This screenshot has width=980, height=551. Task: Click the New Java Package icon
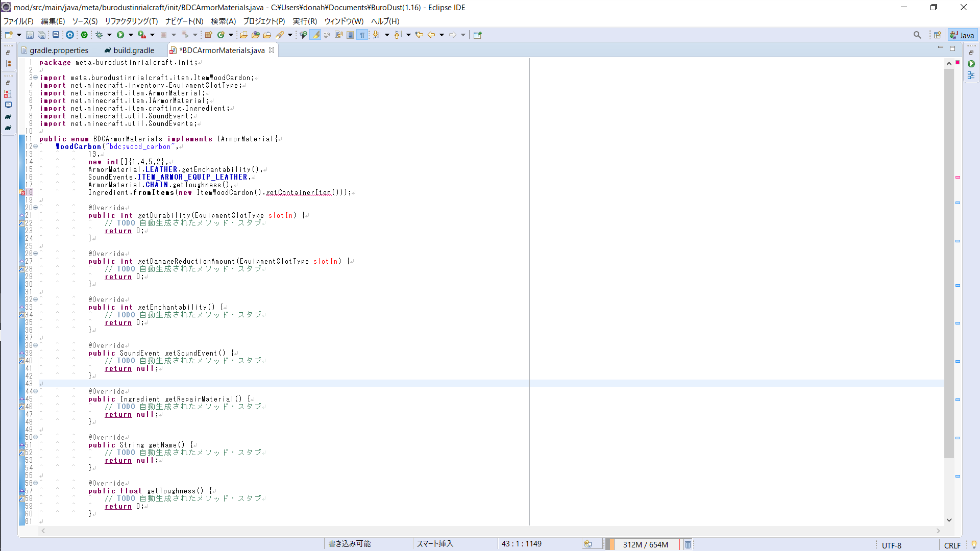click(x=208, y=35)
